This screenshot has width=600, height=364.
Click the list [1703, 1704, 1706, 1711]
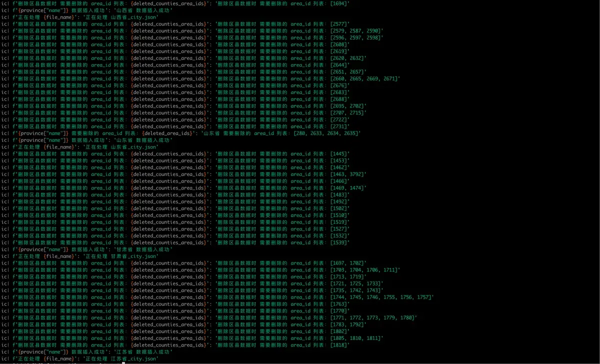click(x=363, y=270)
